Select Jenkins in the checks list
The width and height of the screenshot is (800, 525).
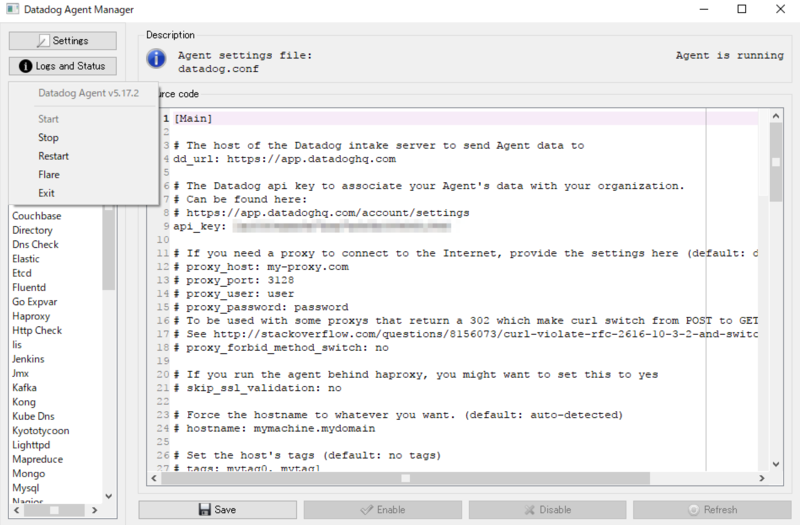point(28,359)
